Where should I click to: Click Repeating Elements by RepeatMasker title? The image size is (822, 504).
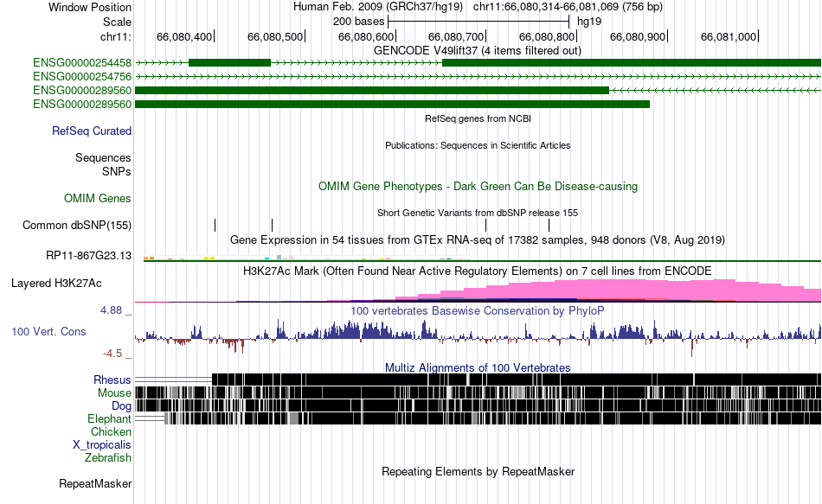[x=478, y=471]
